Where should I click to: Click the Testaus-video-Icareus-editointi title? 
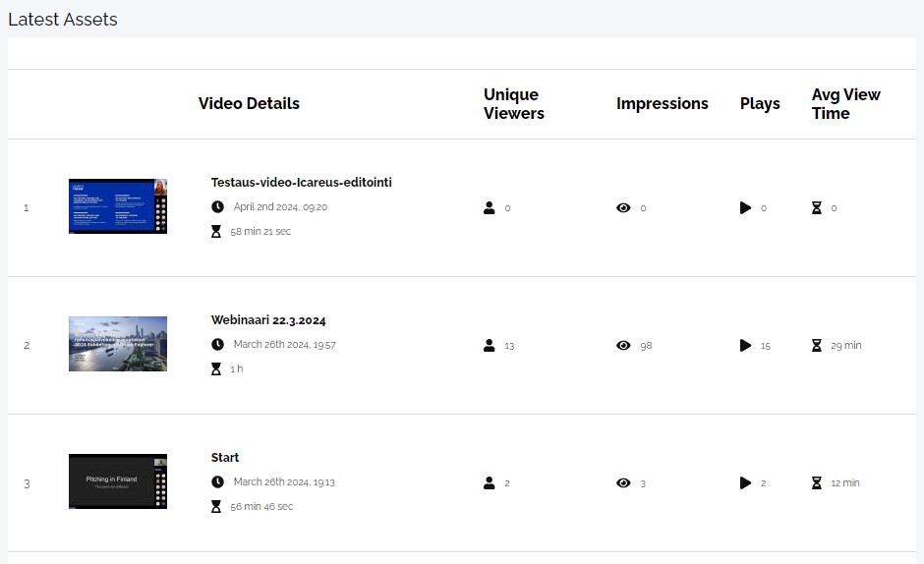(x=301, y=182)
